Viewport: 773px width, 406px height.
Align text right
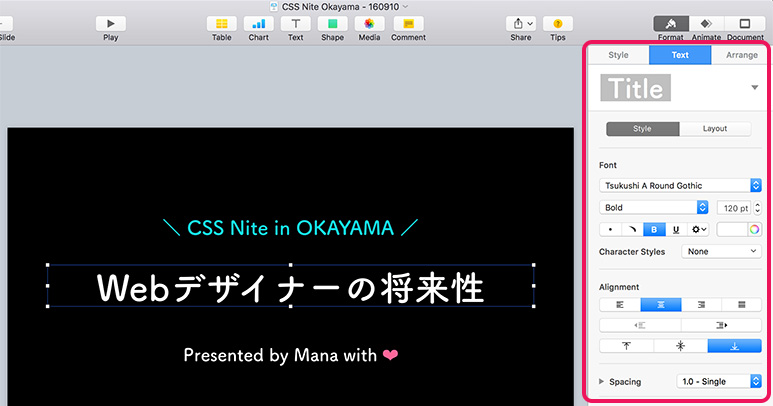coord(701,305)
